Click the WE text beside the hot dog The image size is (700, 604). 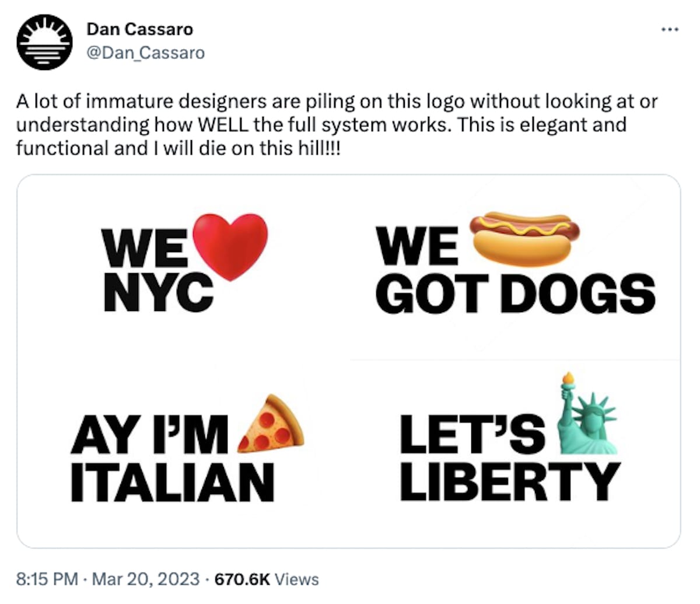point(418,247)
